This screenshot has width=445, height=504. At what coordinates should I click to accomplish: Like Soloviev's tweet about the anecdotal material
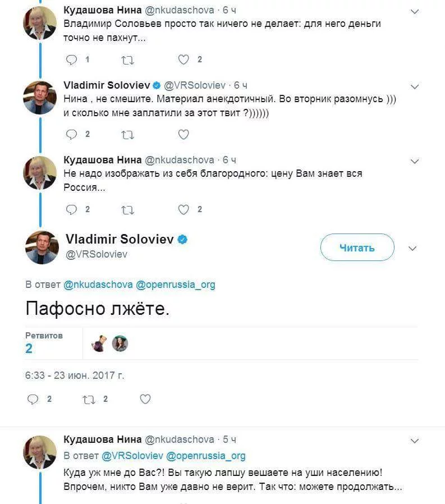click(x=183, y=134)
